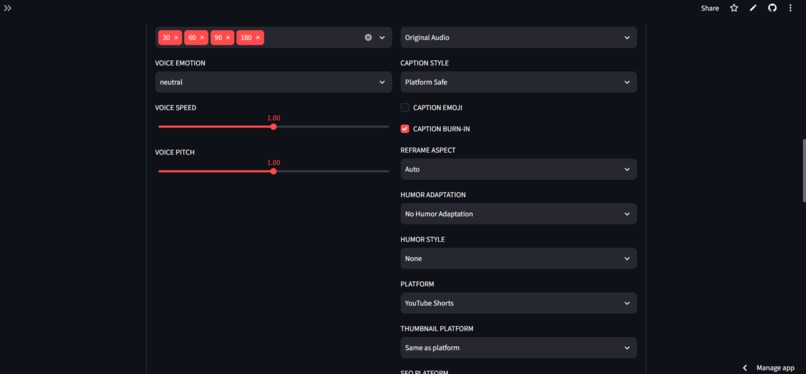Clear all selected duration tags
The image size is (806, 374).
368,38
